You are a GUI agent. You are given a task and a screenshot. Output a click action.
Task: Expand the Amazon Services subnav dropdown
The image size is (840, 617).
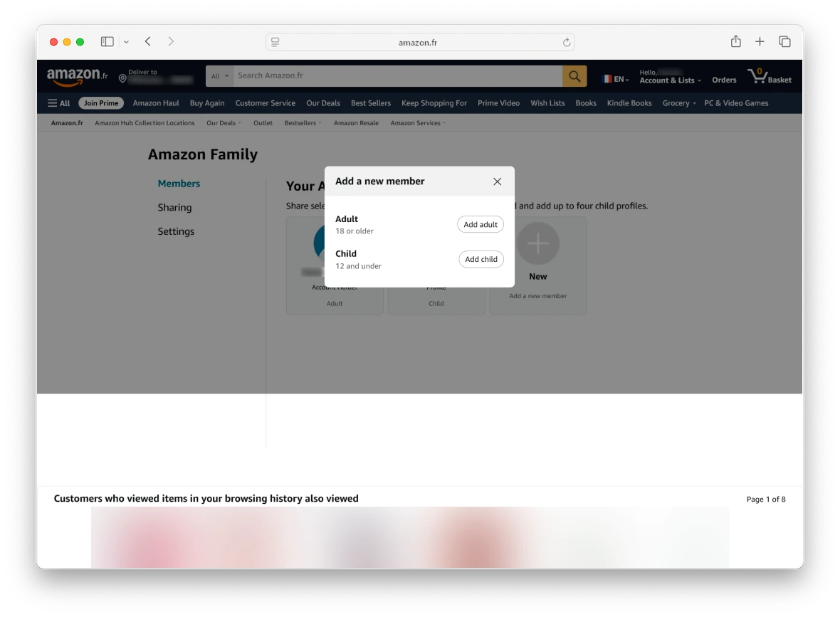418,123
